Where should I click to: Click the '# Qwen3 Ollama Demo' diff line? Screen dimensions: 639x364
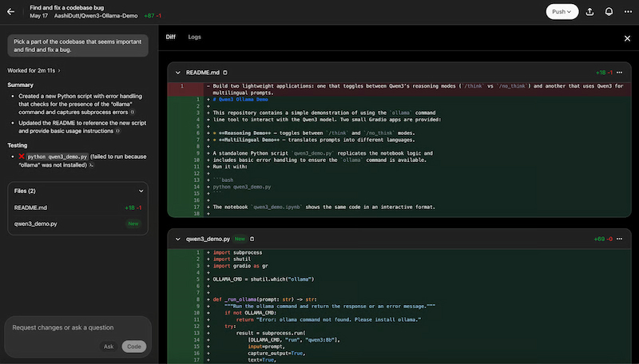click(240, 99)
